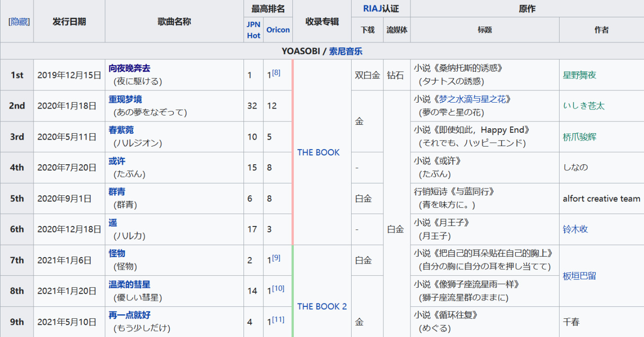Open the Oricon chart link

[278, 30]
